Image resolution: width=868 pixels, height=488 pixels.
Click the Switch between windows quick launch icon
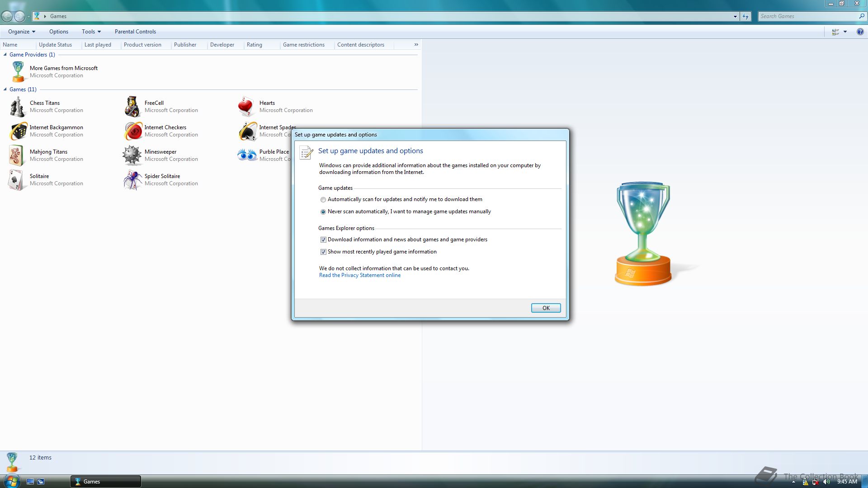(41, 482)
